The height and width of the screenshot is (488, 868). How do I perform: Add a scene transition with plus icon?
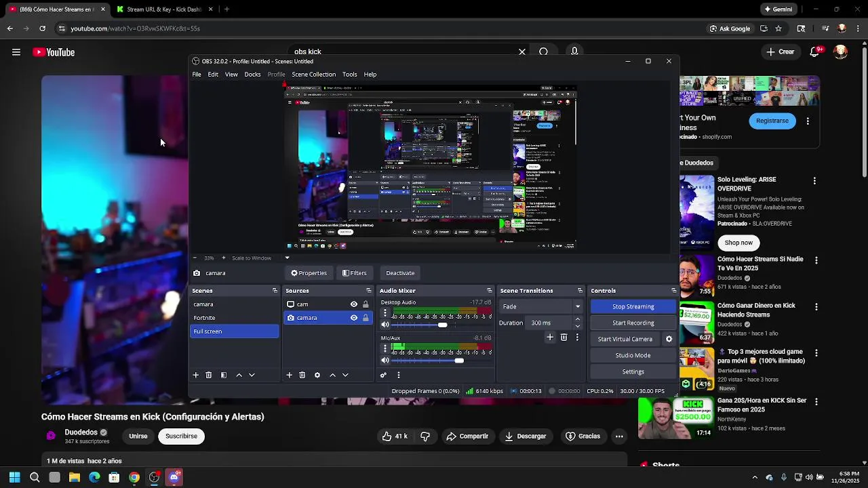click(550, 337)
